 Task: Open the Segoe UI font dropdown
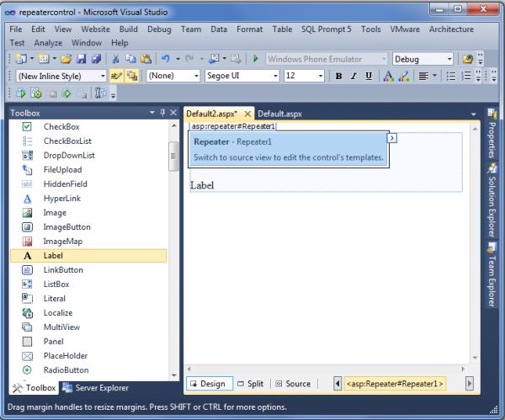pyautogui.click(x=275, y=77)
